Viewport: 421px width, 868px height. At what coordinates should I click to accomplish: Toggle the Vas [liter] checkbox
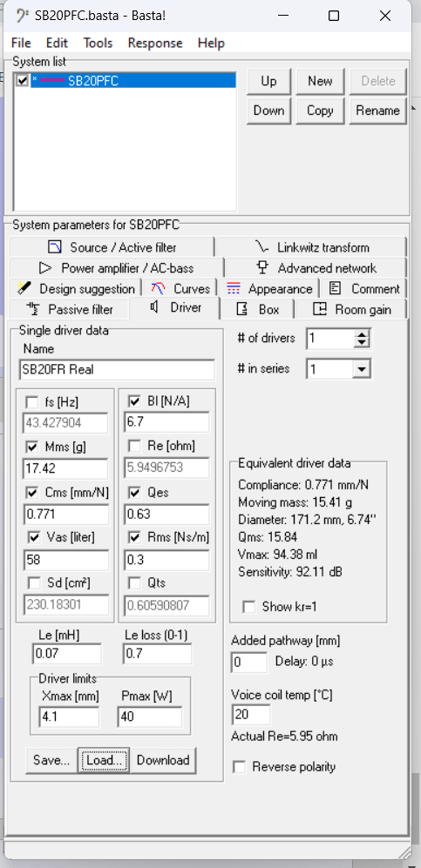click(32, 537)
